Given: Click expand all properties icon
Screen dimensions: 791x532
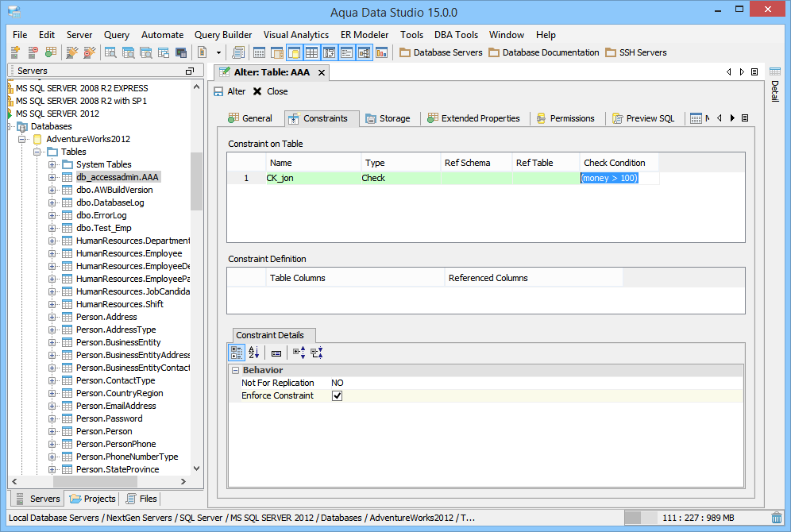Looking at the screenshot, I should click(299, 353).
